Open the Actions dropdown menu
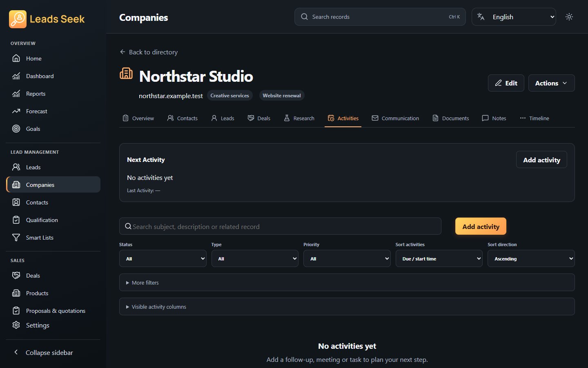Image resolution: width=588 pixels, height=368 pixels. [x=551, y=83]
